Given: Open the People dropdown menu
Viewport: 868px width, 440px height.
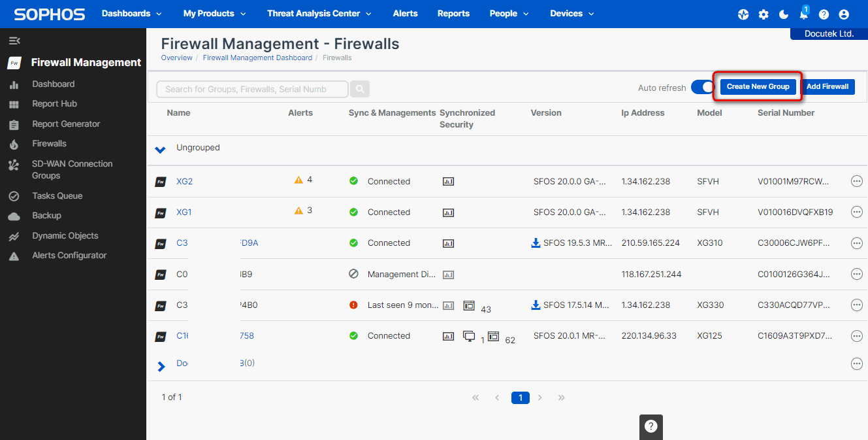Looking at the screenshot, I should 509,14.
